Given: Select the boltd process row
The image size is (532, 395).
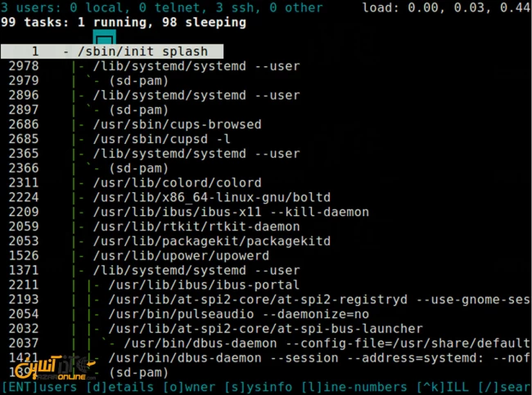Looking at the screenshot, I should [x=212, y=197].
